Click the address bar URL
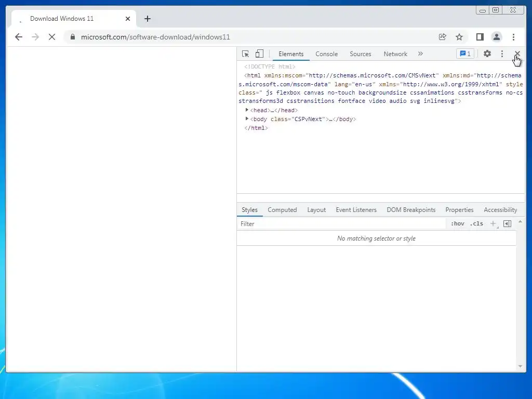This screenshot has width=532, height=399. [155, 37]
